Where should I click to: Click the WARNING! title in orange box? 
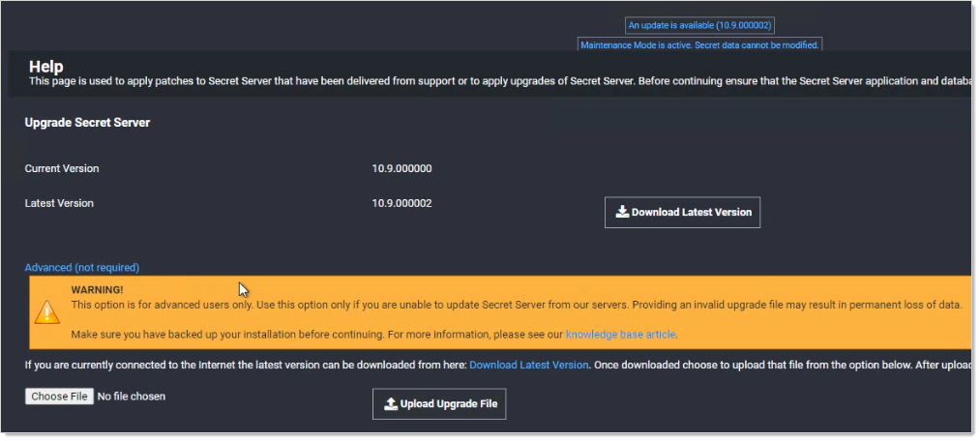point(97,289)
